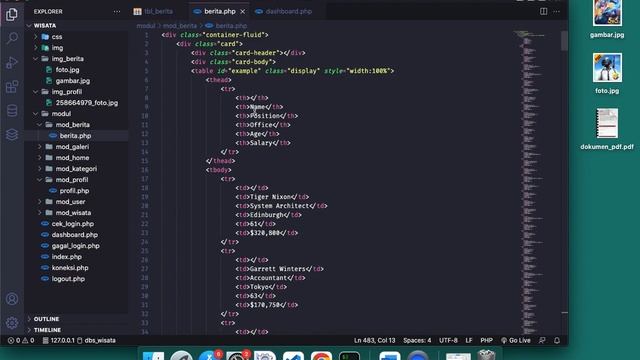Go to line via Ln 483, Col 13
This screenshot has width=640, height=360.
pyautogui.click(x=374, y=340)
